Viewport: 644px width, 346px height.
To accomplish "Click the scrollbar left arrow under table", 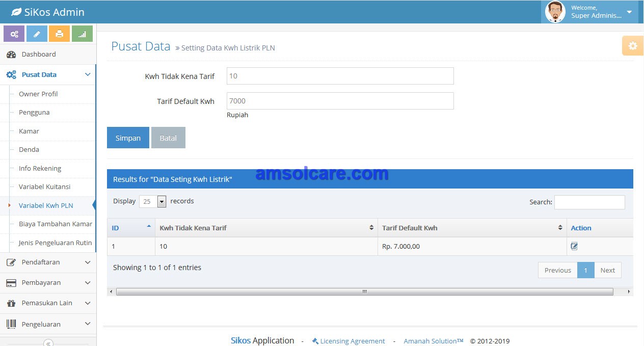I will click(x=111, y=292).
